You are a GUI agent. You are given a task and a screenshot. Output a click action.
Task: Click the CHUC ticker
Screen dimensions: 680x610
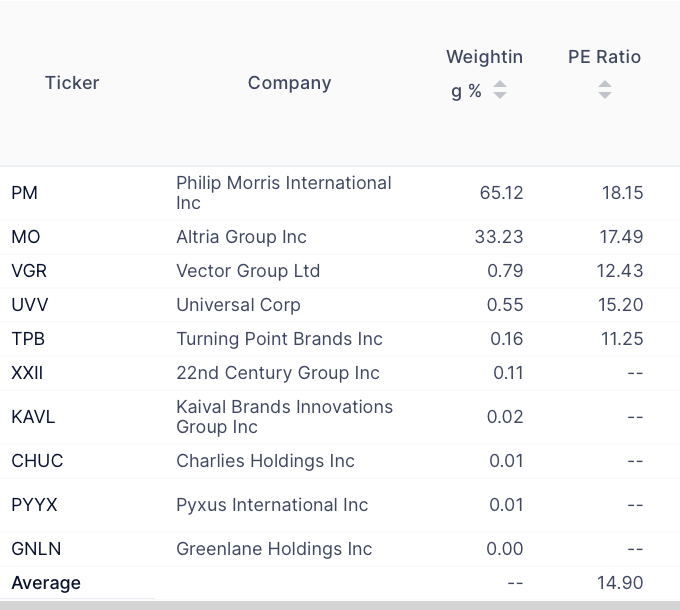[x=37, y=461]
